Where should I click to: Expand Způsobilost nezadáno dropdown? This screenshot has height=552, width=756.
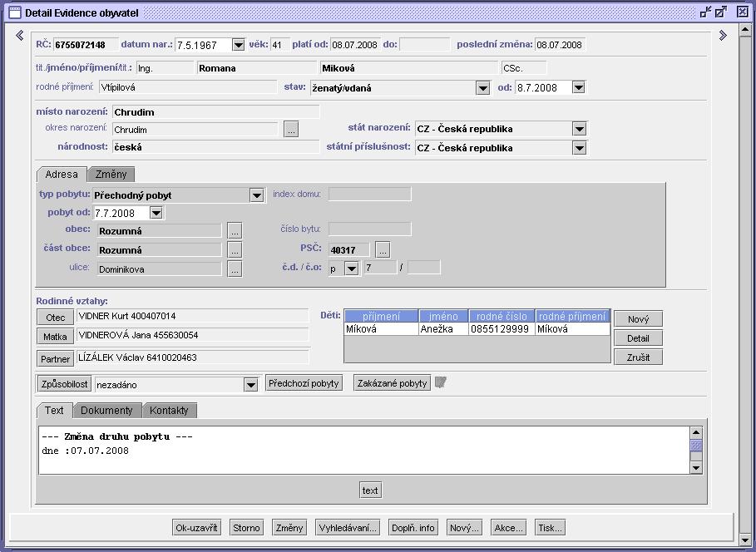(x=250, y=384)
